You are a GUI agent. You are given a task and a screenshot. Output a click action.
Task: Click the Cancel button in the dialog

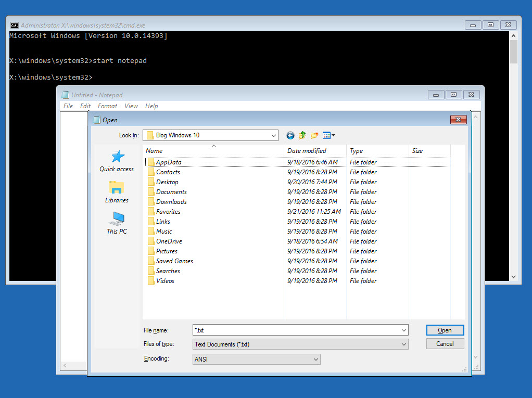(x=445, y=344)
